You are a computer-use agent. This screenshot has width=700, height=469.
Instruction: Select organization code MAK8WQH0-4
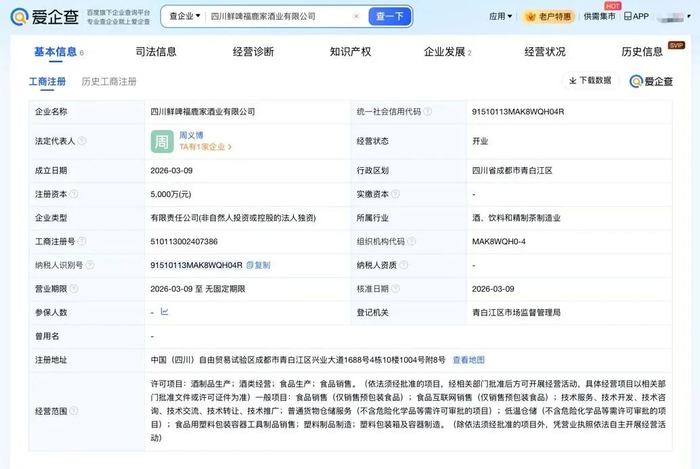(499, 241)
